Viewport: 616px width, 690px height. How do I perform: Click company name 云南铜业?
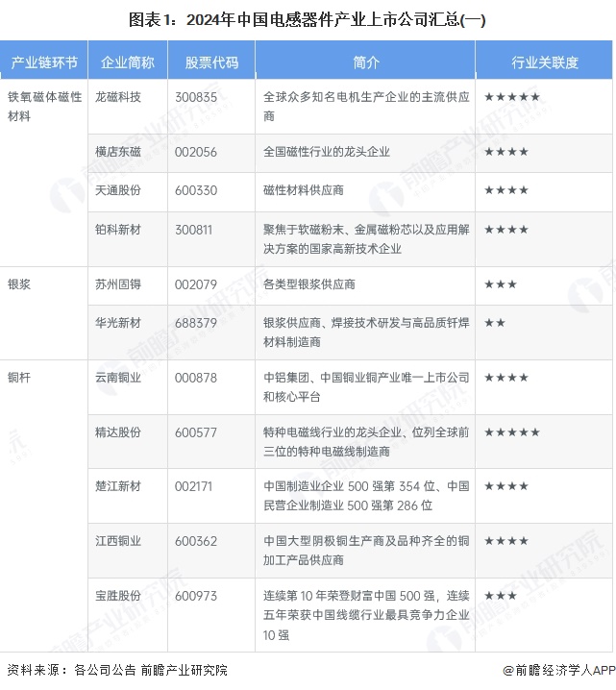pos(118,378)
